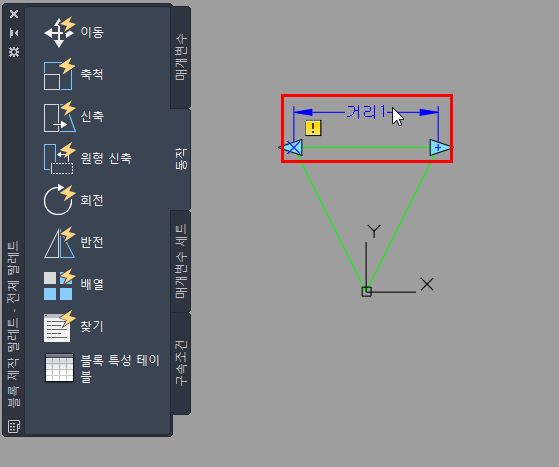Toggle auto-hide on the palette
Screen dimensions: 559x467
click(14, 33)
